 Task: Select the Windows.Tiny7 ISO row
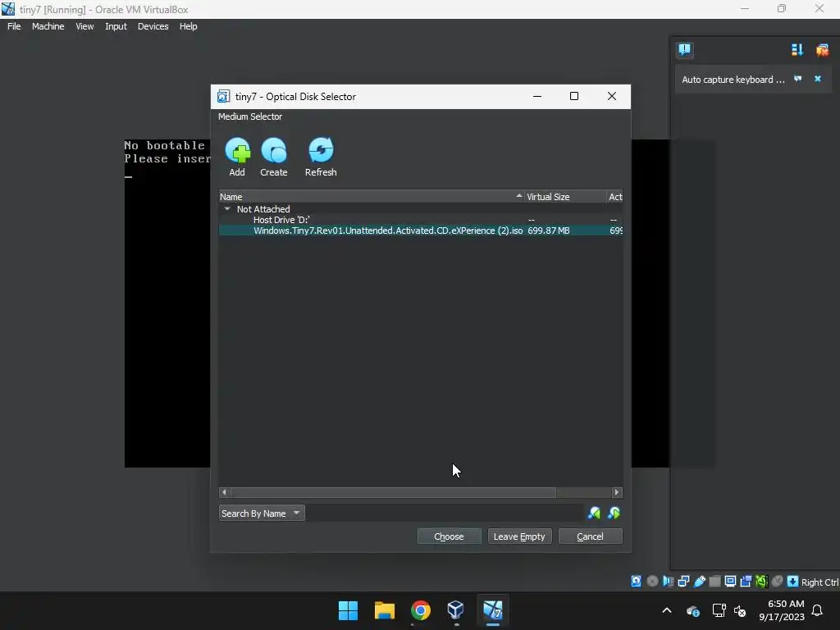pyautogui.click(x=421, y=231)
